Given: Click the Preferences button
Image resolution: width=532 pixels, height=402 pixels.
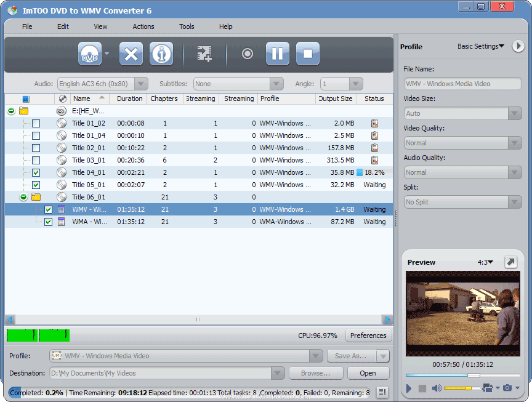Looking at the screenshot, I should 368,336.
